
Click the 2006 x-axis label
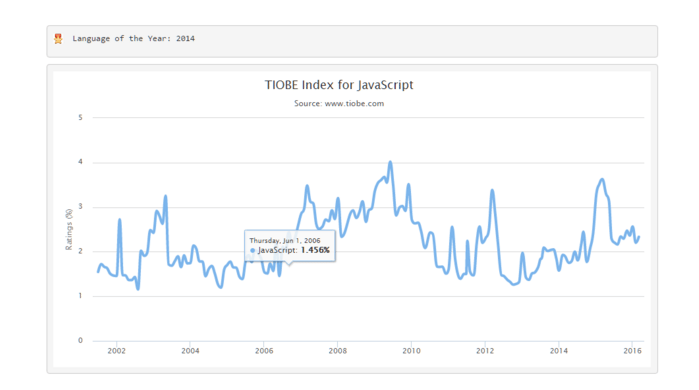(x=264, y=351)
